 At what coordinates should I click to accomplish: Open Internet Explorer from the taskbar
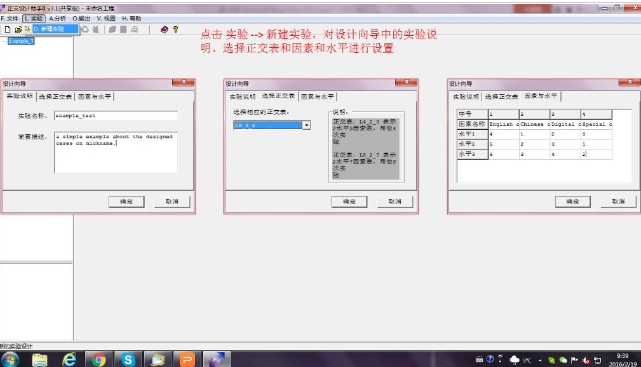click(69, 360)
